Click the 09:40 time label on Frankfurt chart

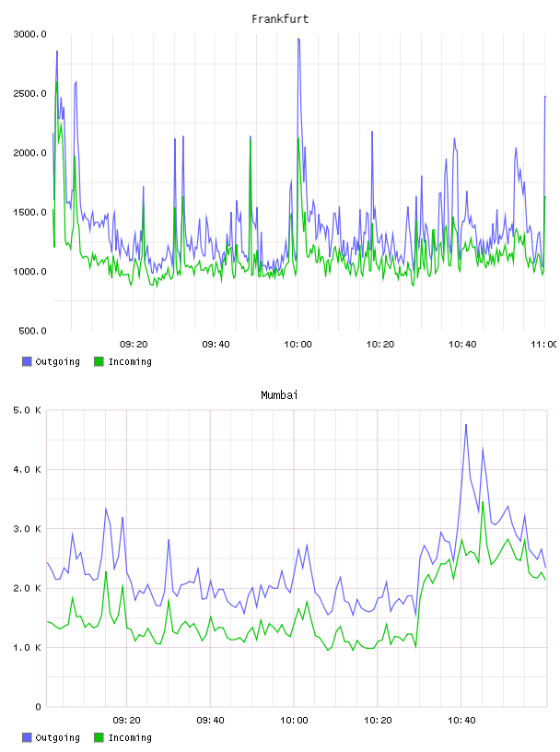pyautogui.click(x=216, y=345)
